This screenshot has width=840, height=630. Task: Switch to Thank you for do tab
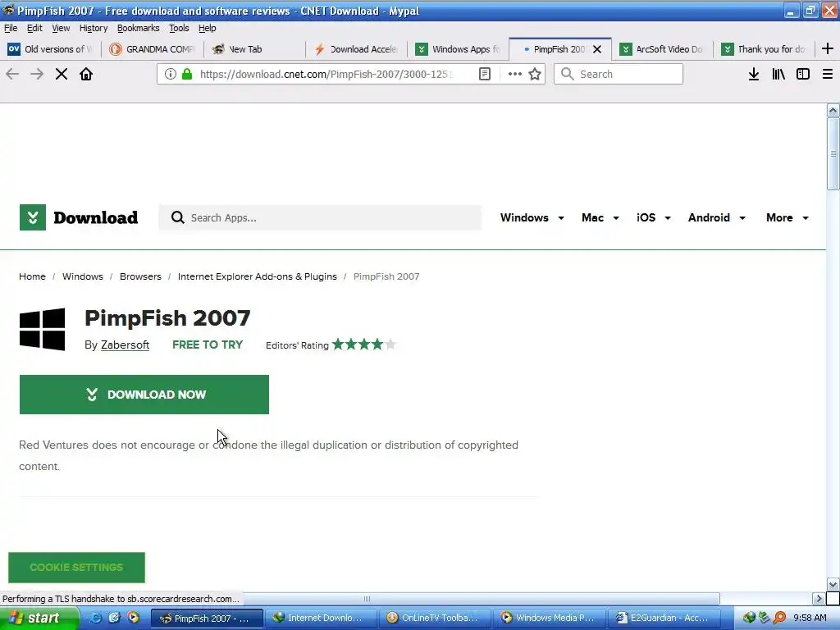[764, 49]
